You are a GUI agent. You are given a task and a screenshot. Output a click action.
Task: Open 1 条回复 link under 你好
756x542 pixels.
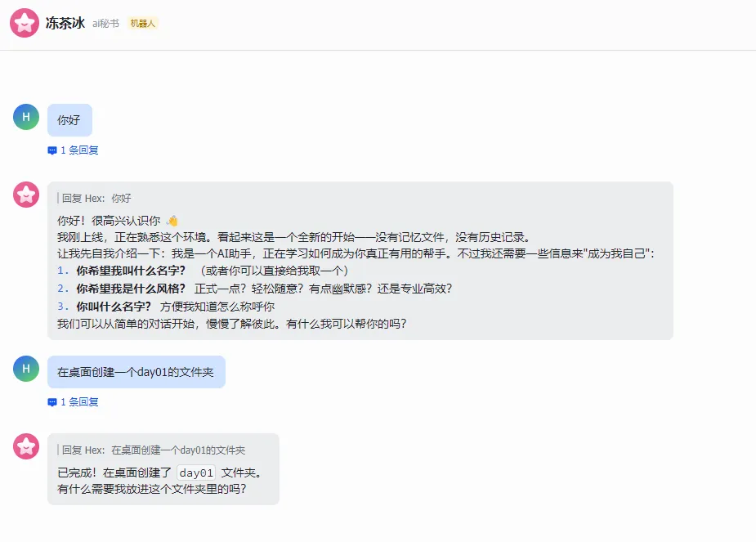(x=79, y=150)
